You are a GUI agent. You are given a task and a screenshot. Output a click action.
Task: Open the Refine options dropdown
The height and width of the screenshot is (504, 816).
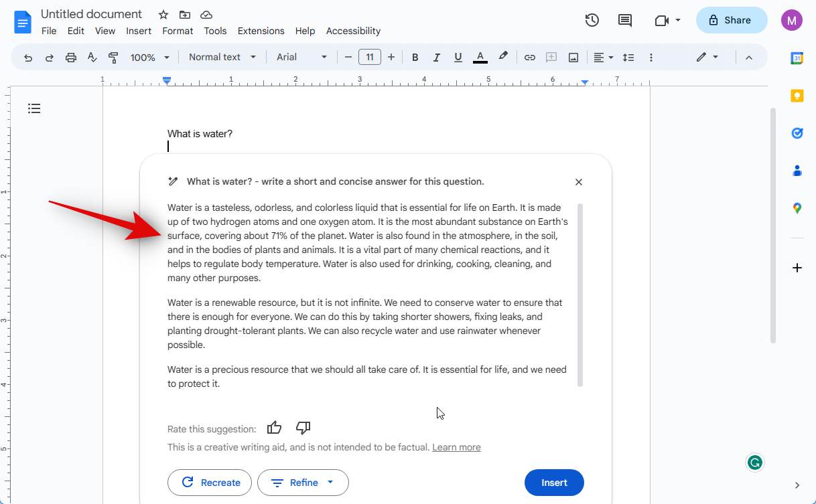(x=303, y=483)
